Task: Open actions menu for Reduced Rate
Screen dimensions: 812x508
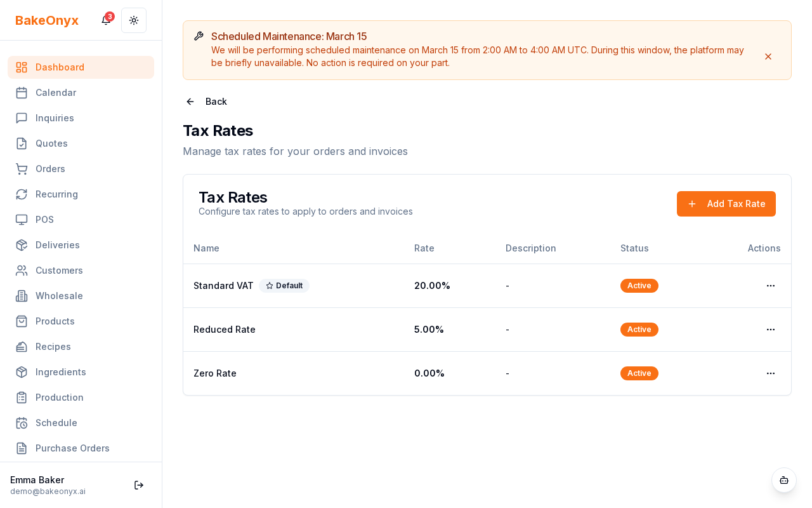Action: [771, 330]
